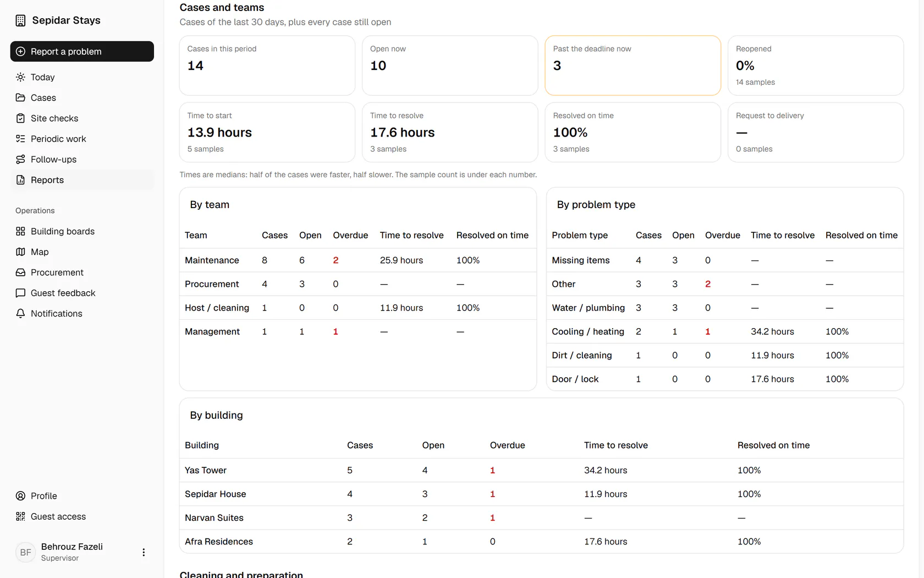The image size is (924, 578).
Task: Open the three-dot menu next to Behrouz Fazeli
Action: 144,552
